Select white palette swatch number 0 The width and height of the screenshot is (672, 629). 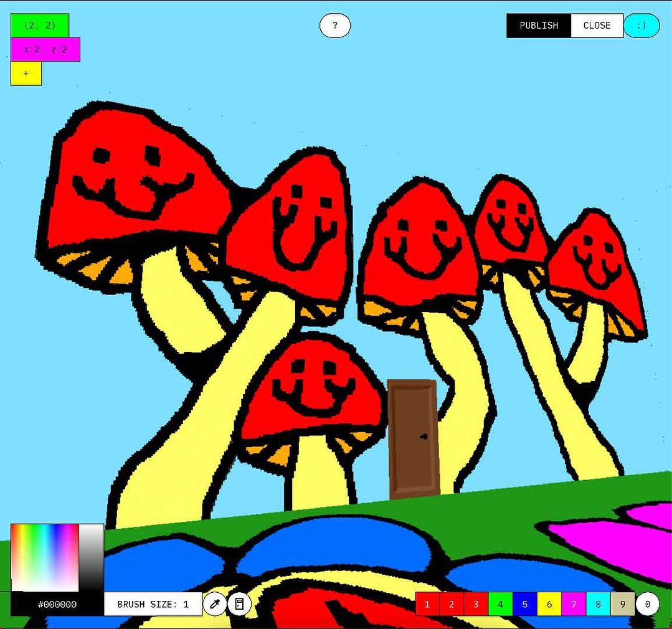646,603
